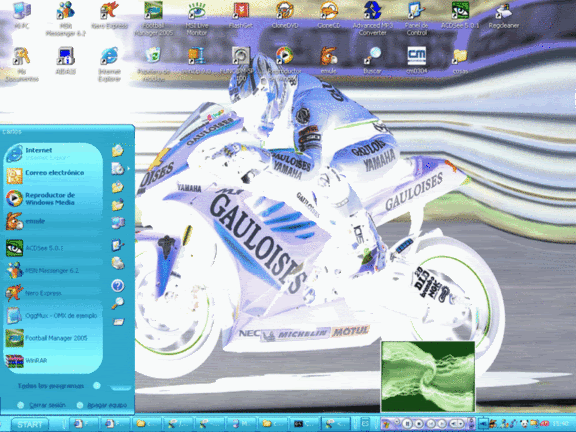
Task: Launch emule desktop shortcut
Action: pos(328,61)
